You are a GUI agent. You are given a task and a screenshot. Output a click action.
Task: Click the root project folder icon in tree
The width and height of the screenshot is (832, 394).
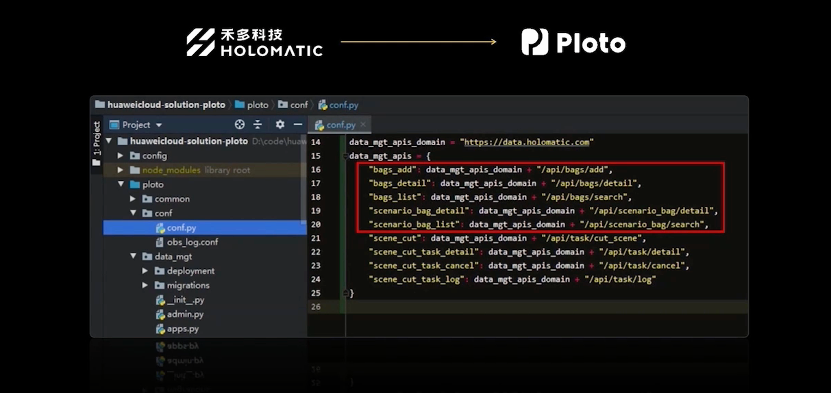pos(123,141)
